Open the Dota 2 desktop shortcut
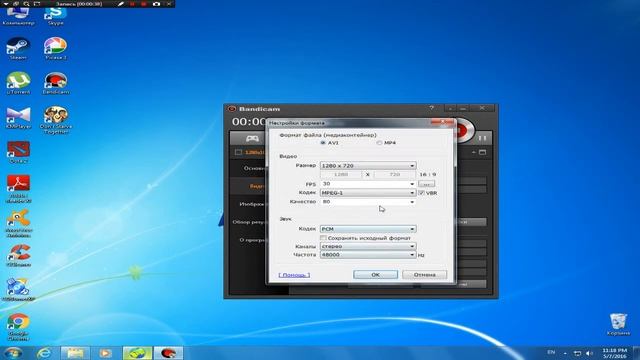 (x=18, y=152)
